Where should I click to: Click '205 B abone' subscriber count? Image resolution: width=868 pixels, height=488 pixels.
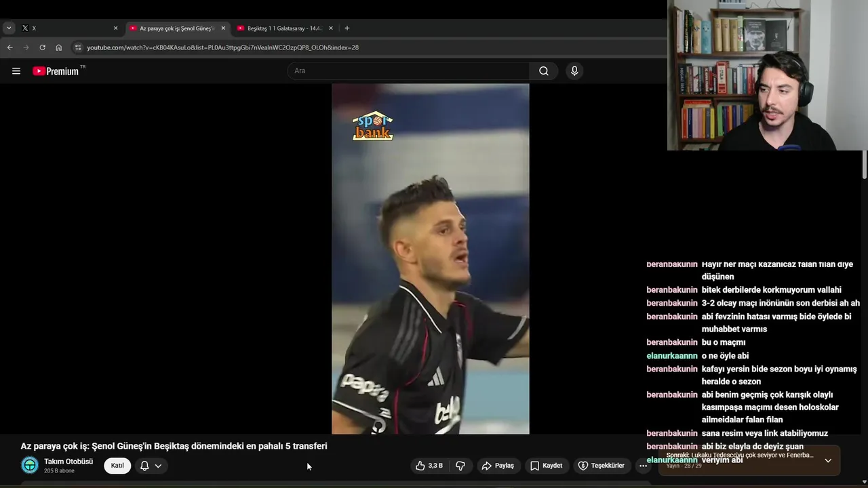[x=59, y=471]
